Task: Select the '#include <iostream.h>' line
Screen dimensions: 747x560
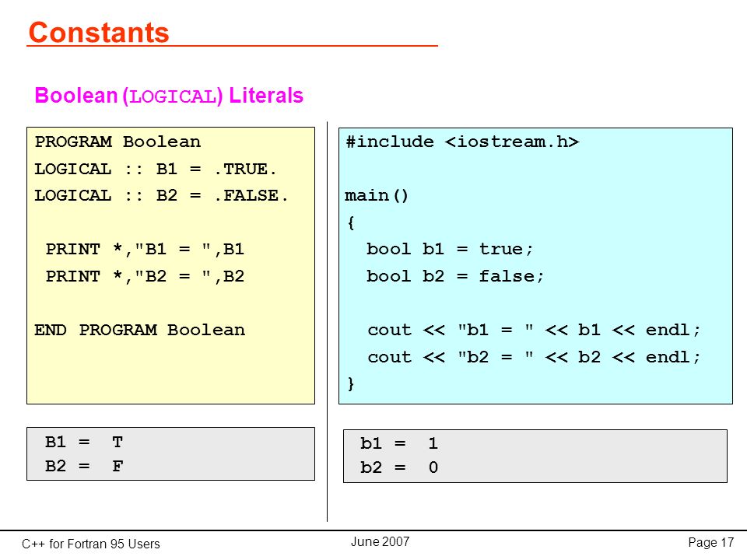Action: (x=462, y=142)
